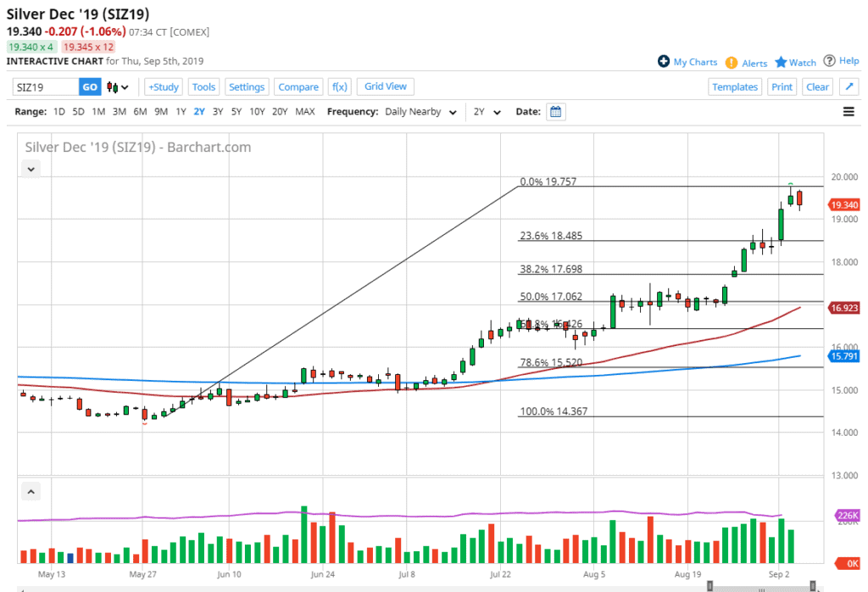Expand the Frequency Daily Nearby dropdown
This screenshot has height=592, width=868.
(x=421, y=112)
